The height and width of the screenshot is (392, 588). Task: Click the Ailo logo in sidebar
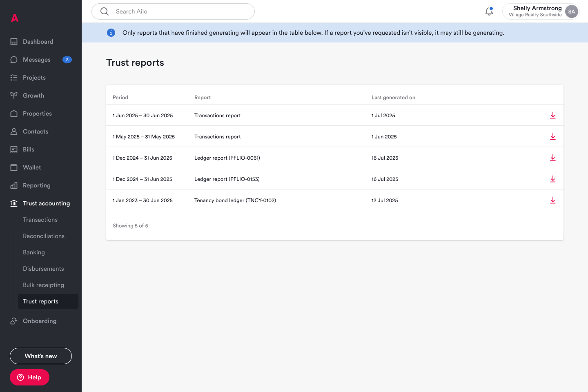coord(15,18)
